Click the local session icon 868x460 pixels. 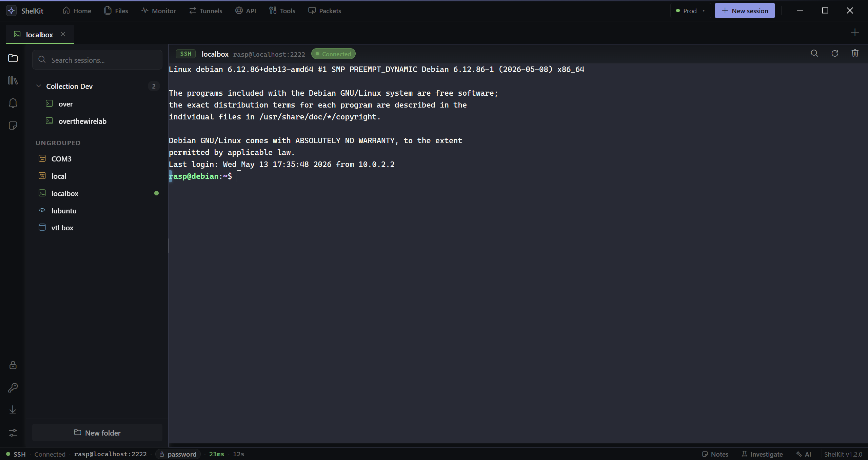(42, 176)
